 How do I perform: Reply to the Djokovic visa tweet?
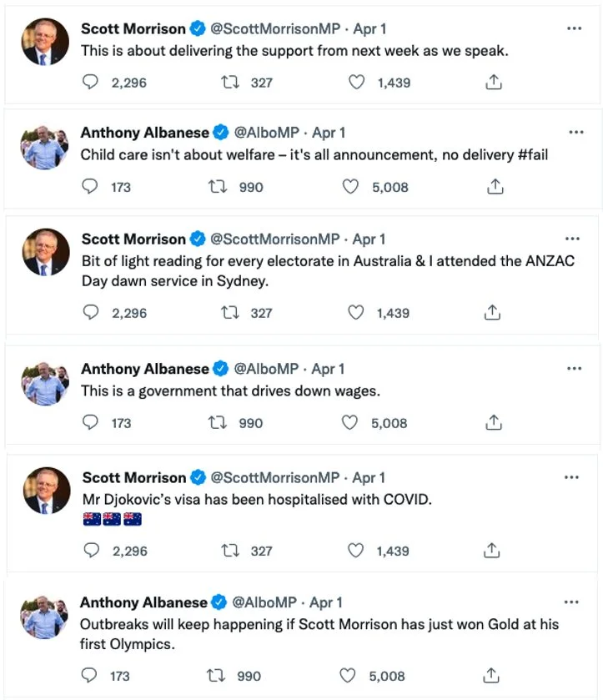click(x=92, y=551)
